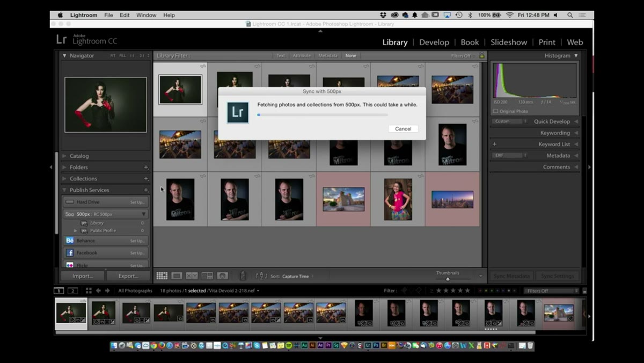Open filmstrip Filters Off dropdown
This screenshot has height=363, width=644.
pyautogui.click(x=552, y=291)
